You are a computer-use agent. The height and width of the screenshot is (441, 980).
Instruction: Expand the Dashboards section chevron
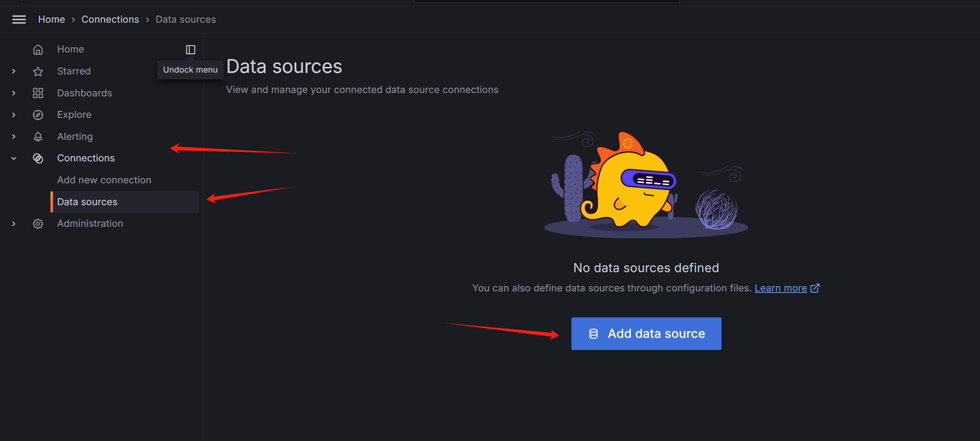pos(14,93)
